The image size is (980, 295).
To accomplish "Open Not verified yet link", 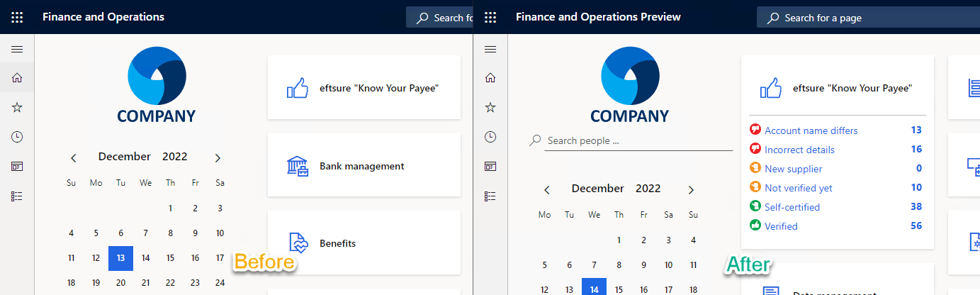I will click(799, 188).
